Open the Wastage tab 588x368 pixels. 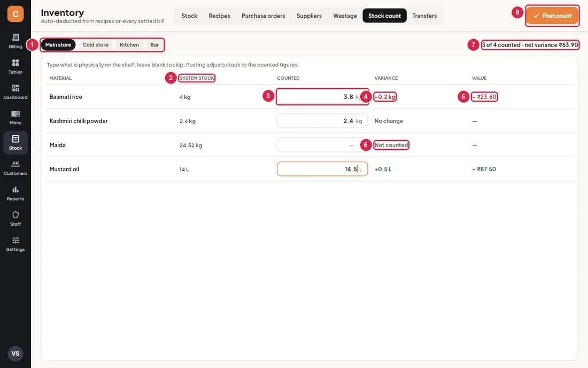coord(345,16)
